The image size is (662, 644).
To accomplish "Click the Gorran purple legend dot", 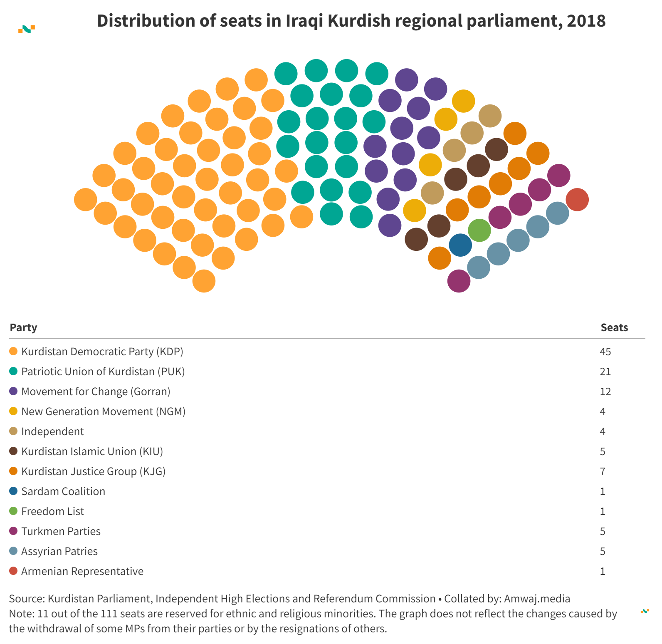I will [x=13, y=391].
